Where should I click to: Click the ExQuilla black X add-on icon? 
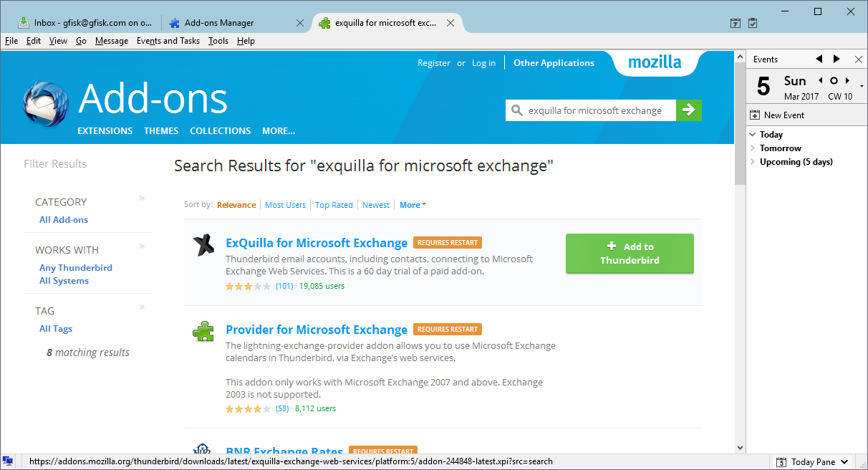pyautogui.click(x=203, y=245)
